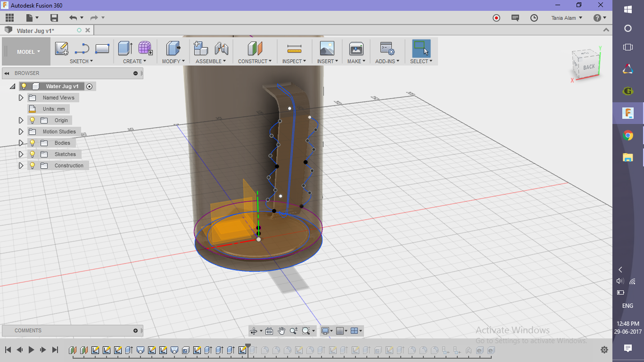The width and height of the screenshot is (644, 362).
Task: Open the CREATE menu
Action: pos(135,61)
